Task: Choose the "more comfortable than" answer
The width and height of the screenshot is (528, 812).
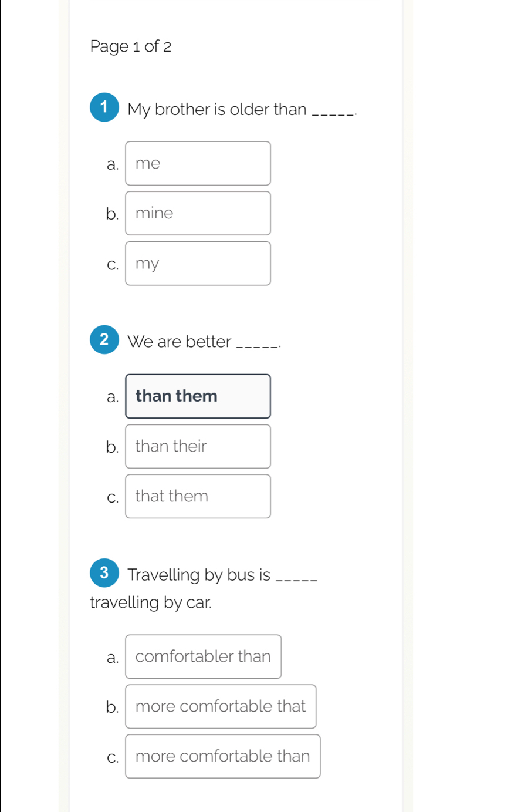Action: click(x=222, y=756)
